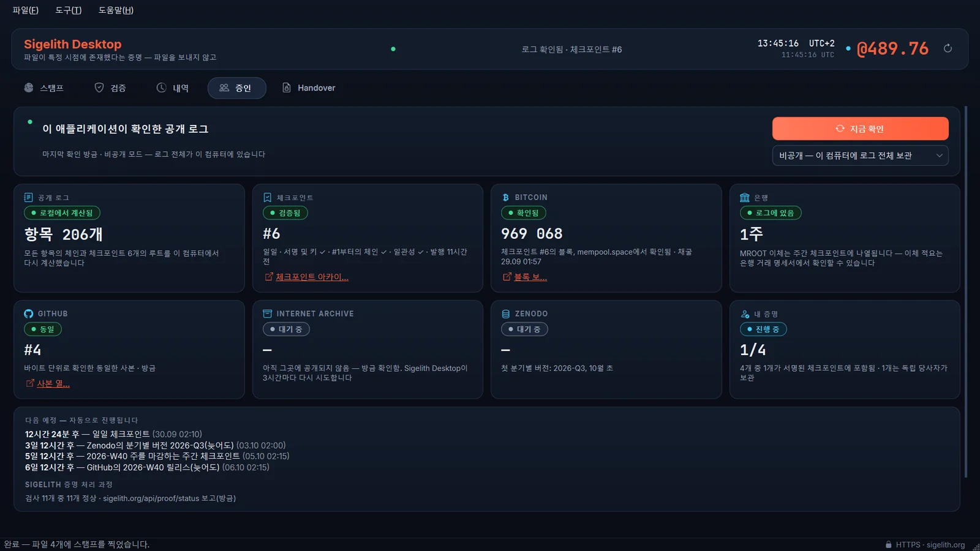980x551 pixels.
Task: Click the 내 증명 person icon
Action: pos(745,314)
